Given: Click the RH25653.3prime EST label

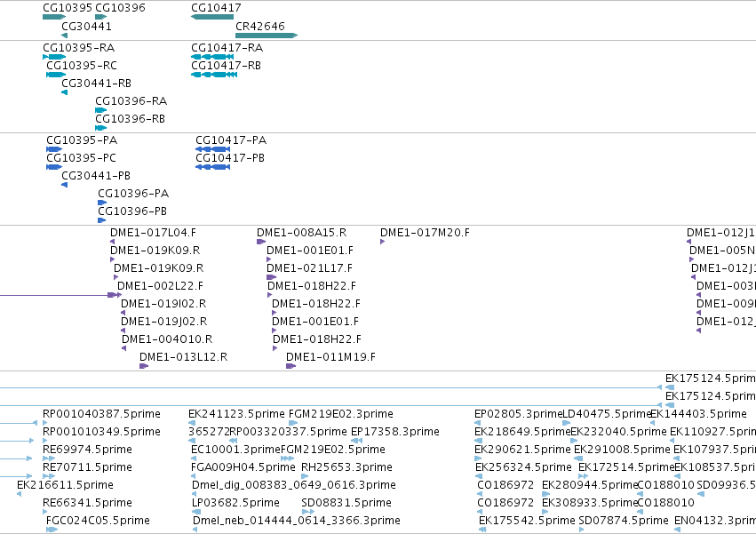Looking at the screenshot, I should tap(346, 468).
